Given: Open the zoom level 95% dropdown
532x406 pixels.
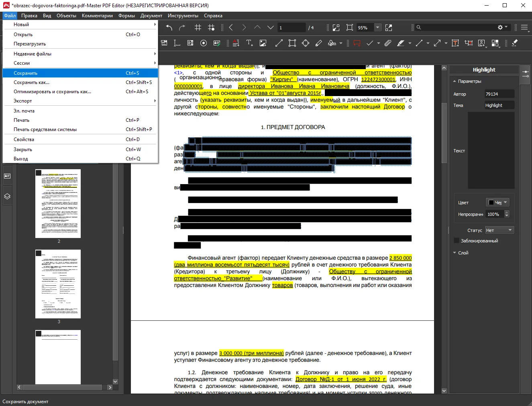Looking at the screenshot, I should (x=377, y=28).
